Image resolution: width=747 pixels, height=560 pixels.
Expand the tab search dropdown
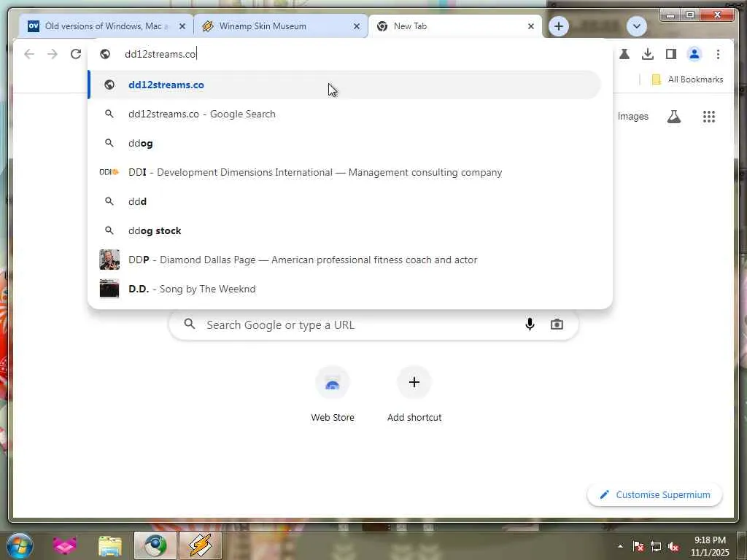coord(636,26)
